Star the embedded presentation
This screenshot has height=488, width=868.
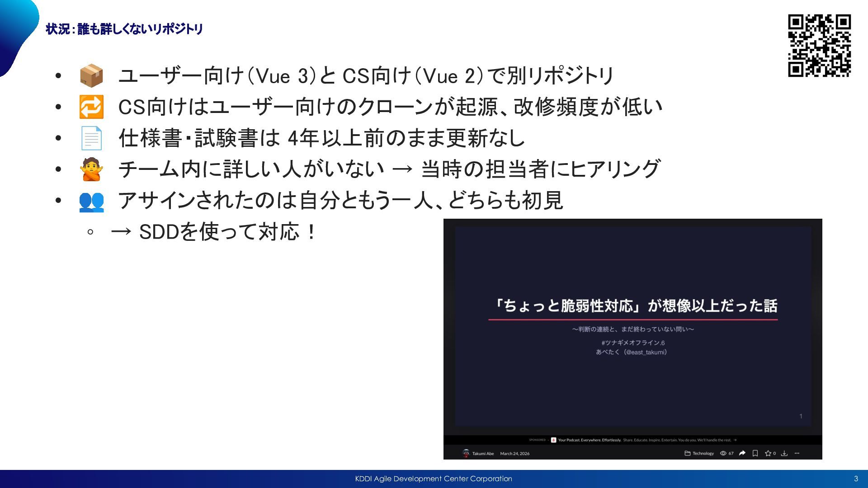tap(768, 453)
